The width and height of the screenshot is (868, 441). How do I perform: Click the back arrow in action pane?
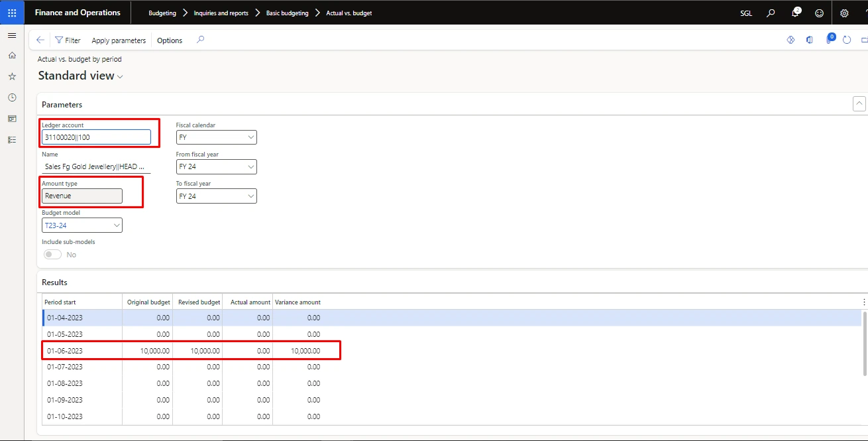click(40, 40)
